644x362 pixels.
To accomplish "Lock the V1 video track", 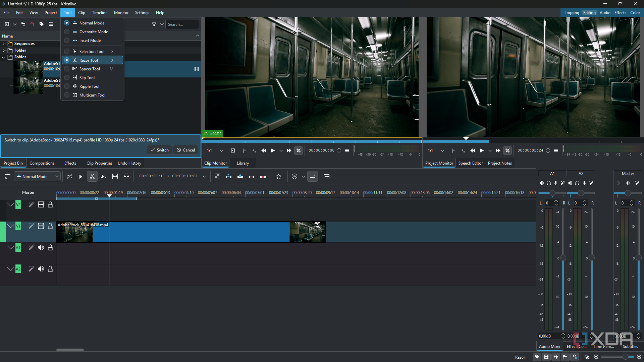I will pyautogui.click(x=50, y=226).
